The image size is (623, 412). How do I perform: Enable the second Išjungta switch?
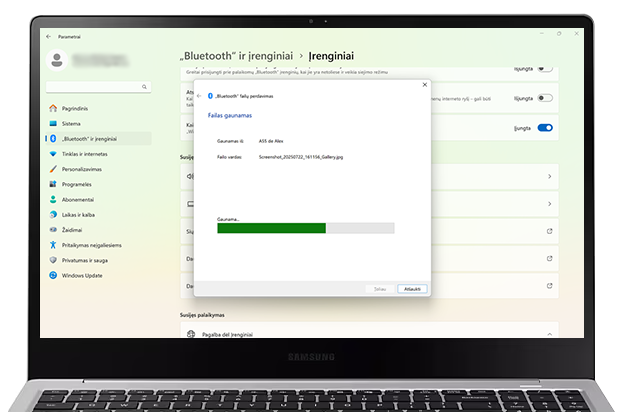[545, 98]
